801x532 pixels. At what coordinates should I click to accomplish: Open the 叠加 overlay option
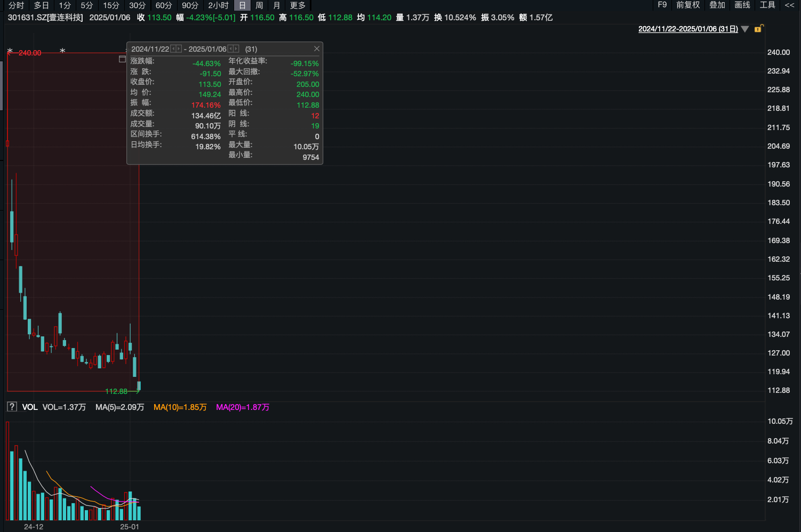(717, 5)
